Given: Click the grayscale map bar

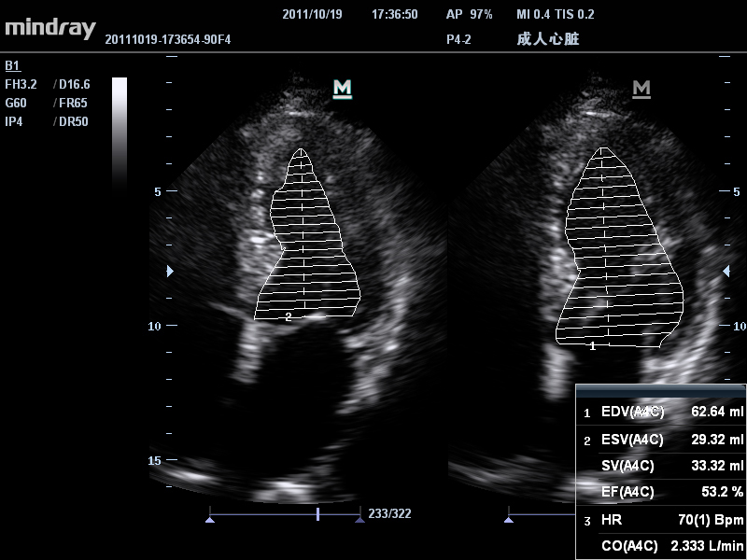Looking at the screenshot, I should coord(120,133).
